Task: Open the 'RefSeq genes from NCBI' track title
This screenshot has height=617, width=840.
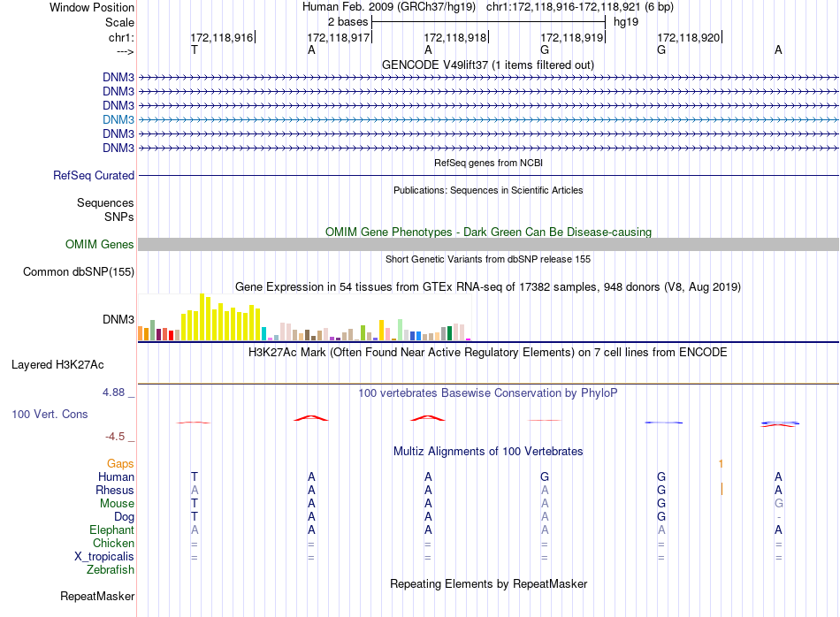Action: pyautogui.click(x=489, y=163)
